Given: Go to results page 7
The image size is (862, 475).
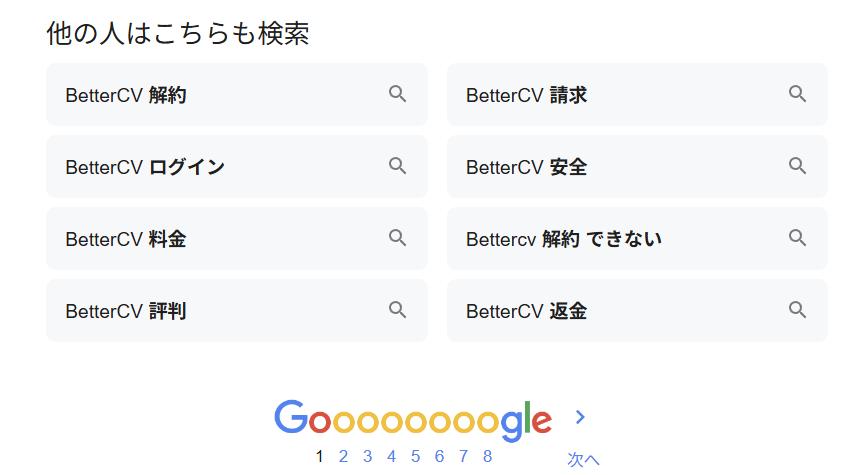Looking at the screenshot, I should click(x=463, y=457).
